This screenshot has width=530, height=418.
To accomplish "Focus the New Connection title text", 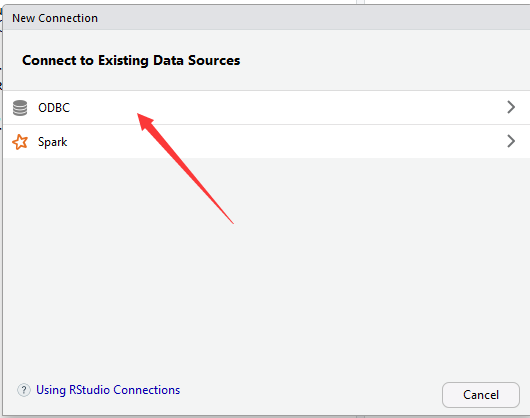I will coord(55,18).
